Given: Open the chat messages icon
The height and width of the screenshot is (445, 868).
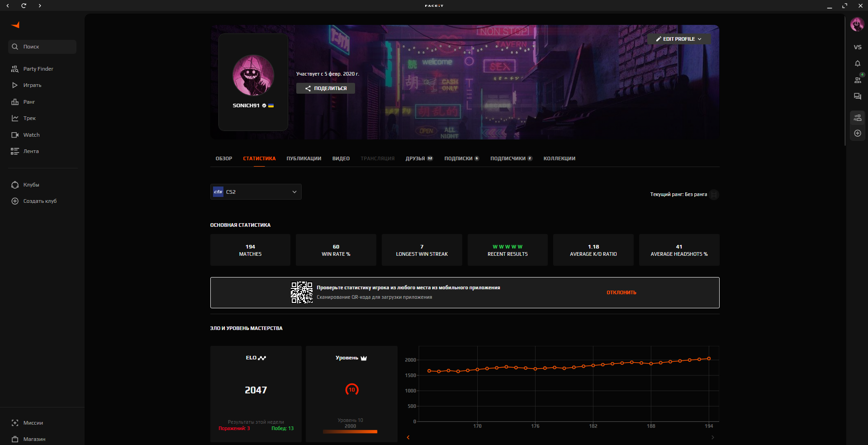Looking at the screenshot, I should [x=858, y=96].
